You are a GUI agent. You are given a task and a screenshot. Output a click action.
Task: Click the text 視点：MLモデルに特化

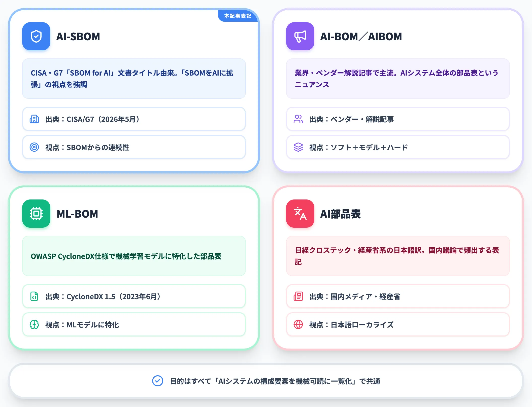(x=82, y=325)
